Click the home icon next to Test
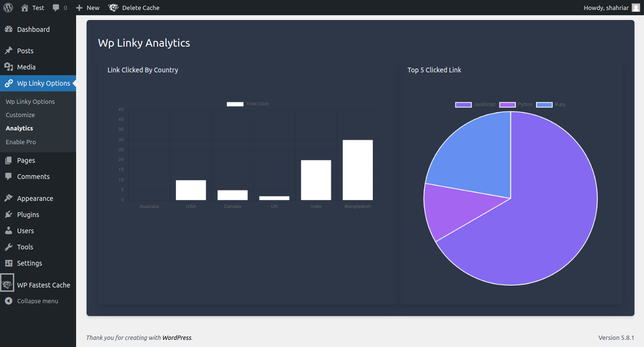This screenshot has width=644, height=347. click(x=25, y=8)
